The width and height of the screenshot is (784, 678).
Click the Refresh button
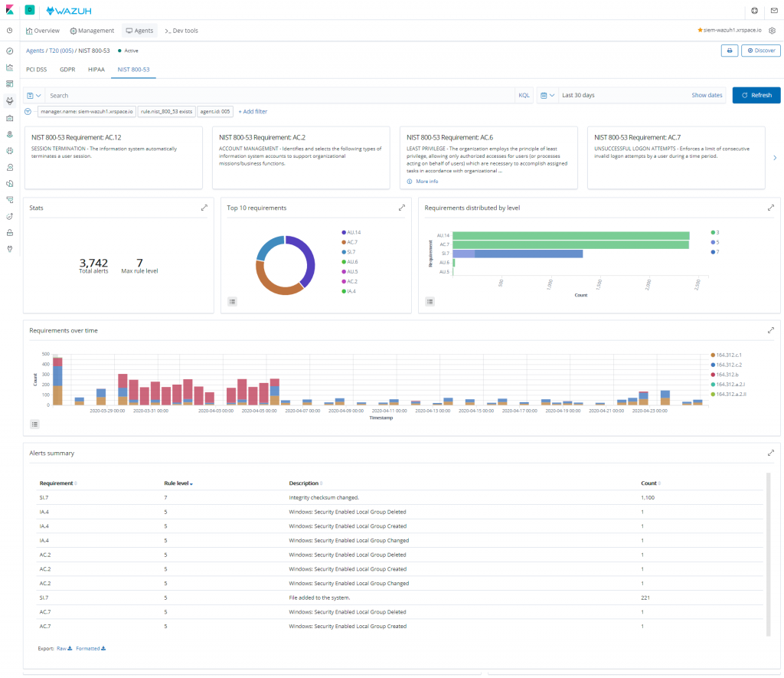756,95
